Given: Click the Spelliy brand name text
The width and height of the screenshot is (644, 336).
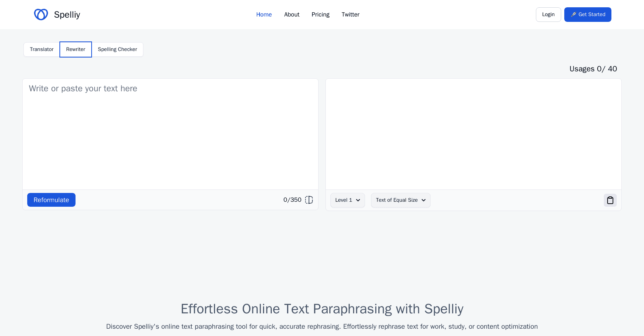Looking at the screenshot, I should point(67,15).
